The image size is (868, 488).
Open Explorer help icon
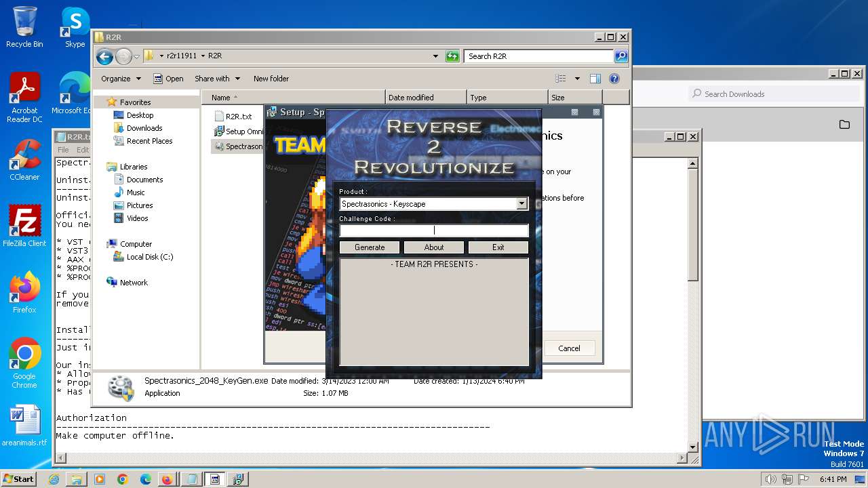pos(614,79)
